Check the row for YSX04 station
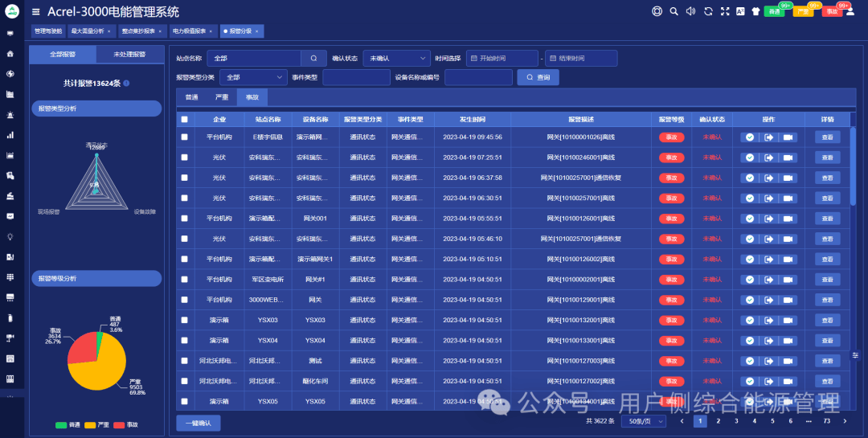Image resolution: width=868 pixels, height=438 pixels. [x=184, y=341]
